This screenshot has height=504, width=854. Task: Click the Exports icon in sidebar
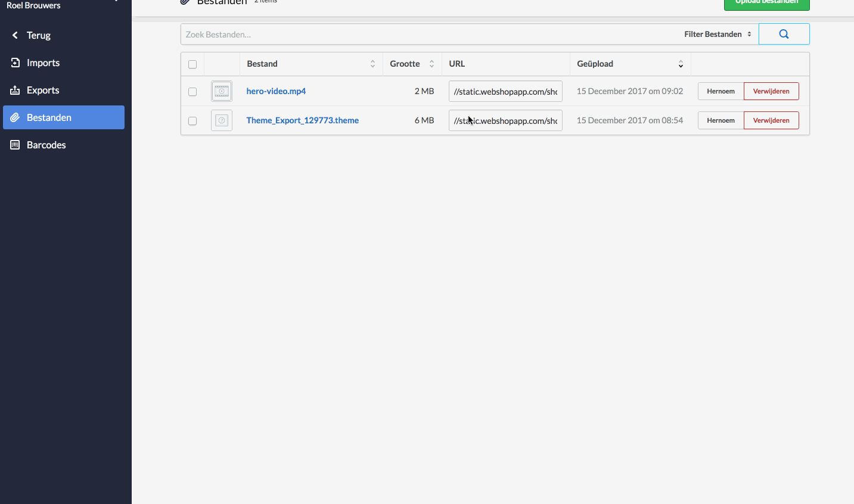pos(15,90)
